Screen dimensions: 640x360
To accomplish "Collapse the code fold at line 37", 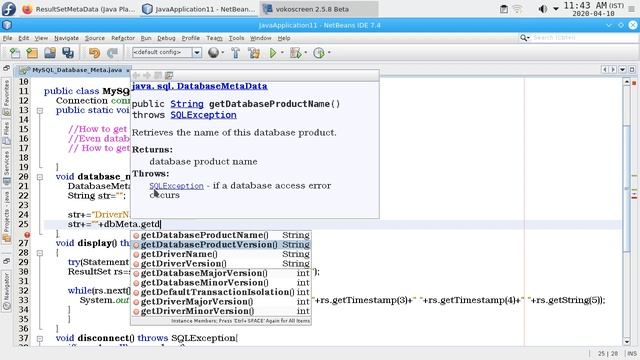I will pyautogui.click(x=40, y=338).
